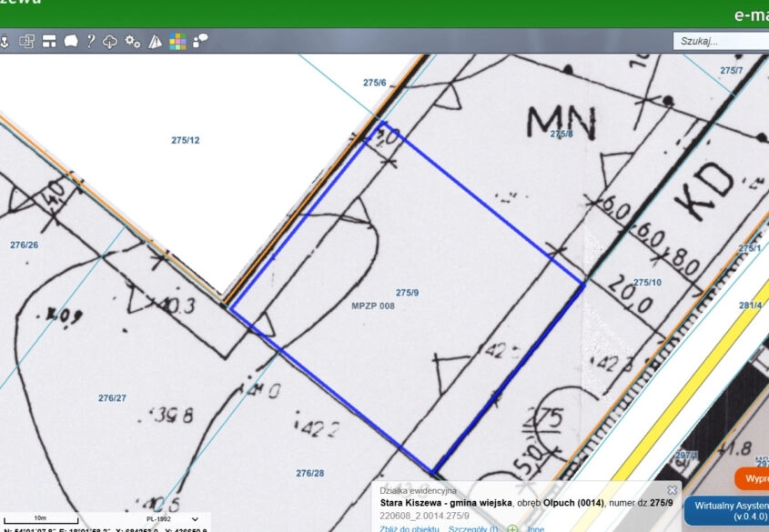Click the Zbliż do obiektu link
This screenshot has width=769, height=532.
[x=409, y=528]
